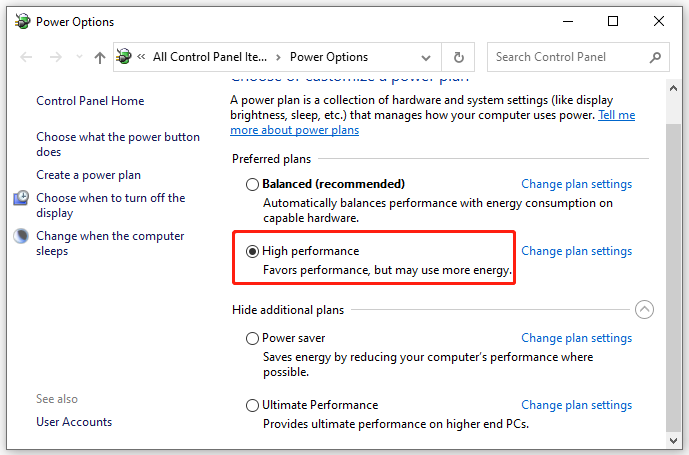Click 'Provides ultimate performance on higher end PCs.' text
The width and height of the screenshot is (689, 455).
(395, 424)
